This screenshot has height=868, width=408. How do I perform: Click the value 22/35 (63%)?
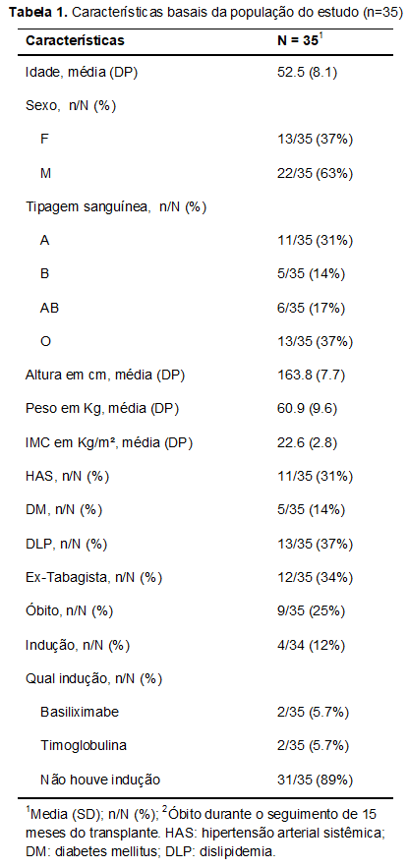click(x=315, y=174)
